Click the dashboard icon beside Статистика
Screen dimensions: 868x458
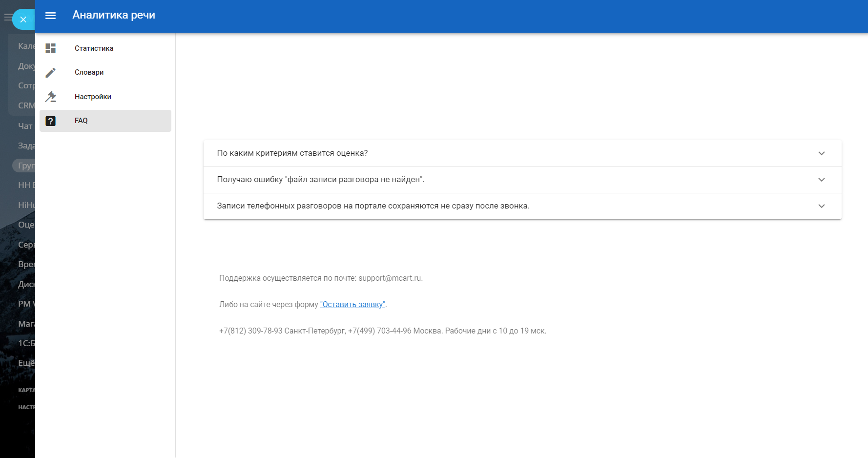[51, 48]
